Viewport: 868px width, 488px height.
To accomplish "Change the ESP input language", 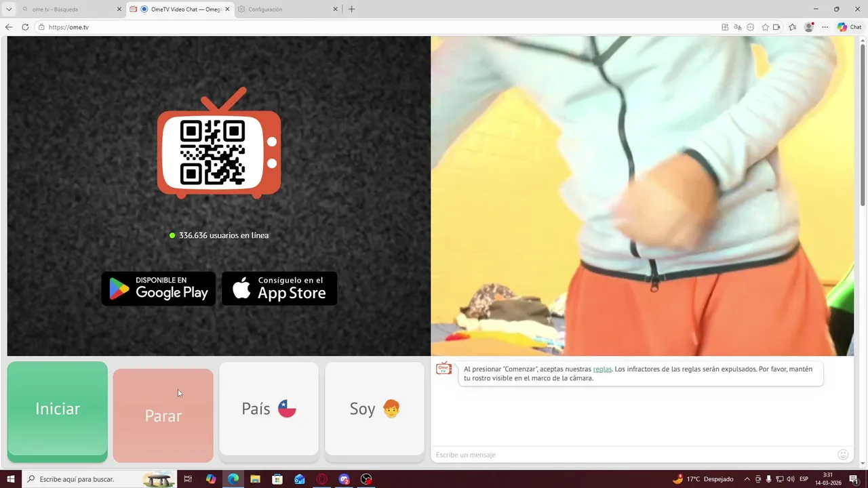I will click(804, 479).
